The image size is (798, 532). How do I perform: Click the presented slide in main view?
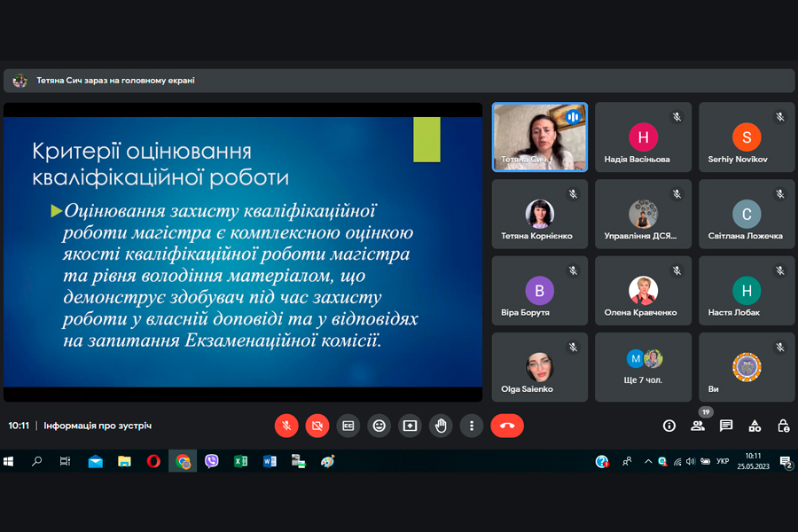(243, 252)
